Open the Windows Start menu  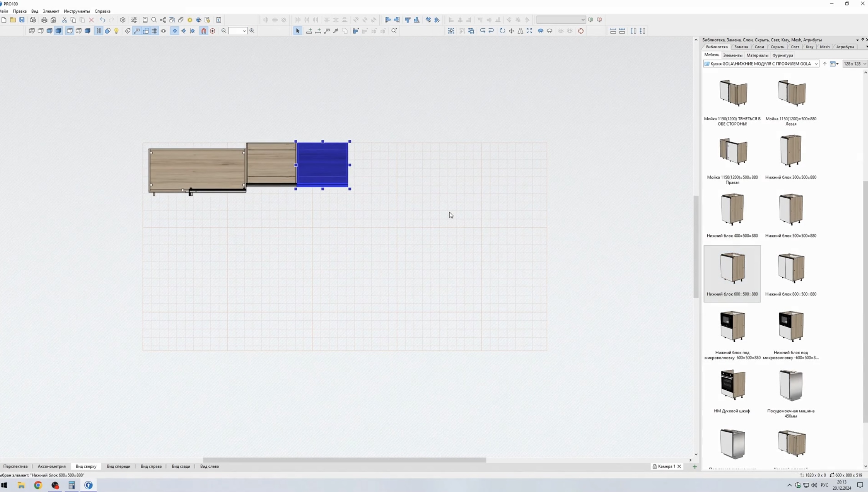tap(4, 485)
